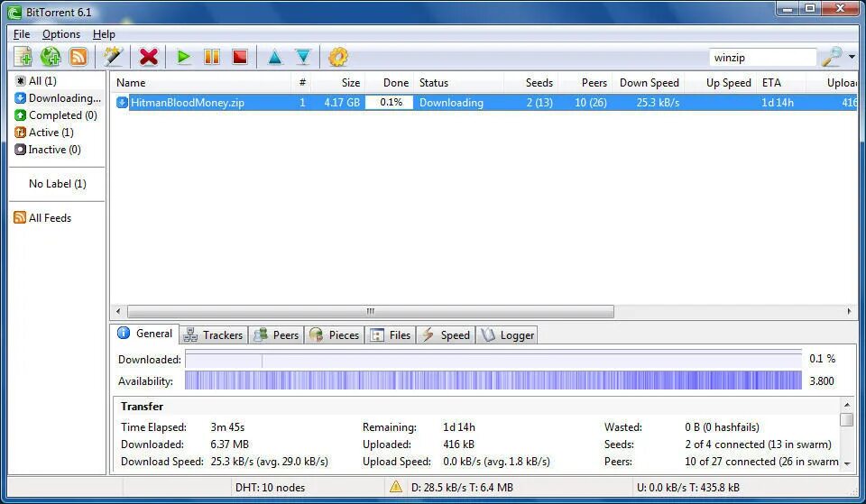Open search engine dropdown arrow
The height and width of the screenshot is (504, 866).
tap(852, 57)
